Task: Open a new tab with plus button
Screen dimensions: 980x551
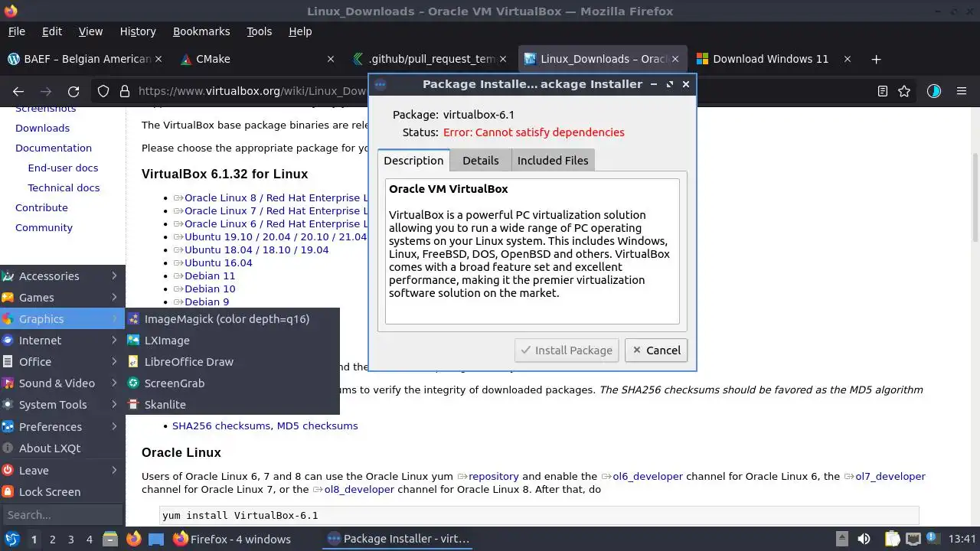Action: click(876, 59)
